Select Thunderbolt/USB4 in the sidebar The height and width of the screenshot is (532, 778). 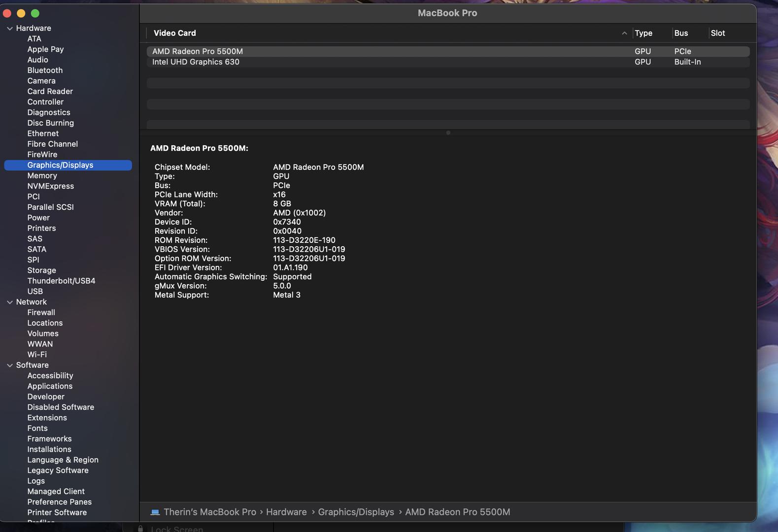point(61,281)
